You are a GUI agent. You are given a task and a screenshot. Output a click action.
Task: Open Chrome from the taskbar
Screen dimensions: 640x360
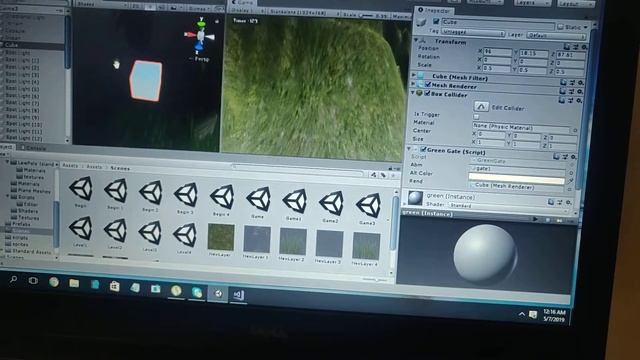(x=54, y=282)
